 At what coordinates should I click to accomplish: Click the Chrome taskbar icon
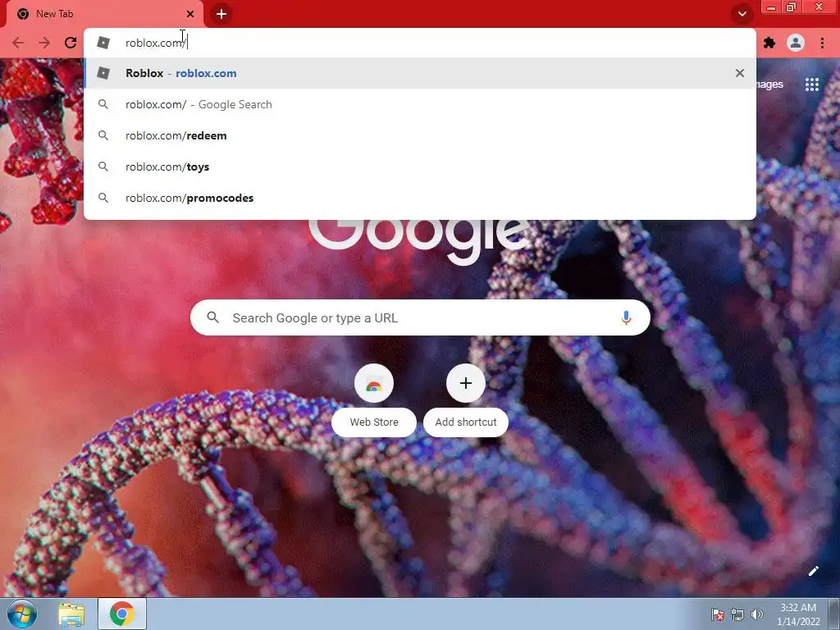click(x=122, y=614)
